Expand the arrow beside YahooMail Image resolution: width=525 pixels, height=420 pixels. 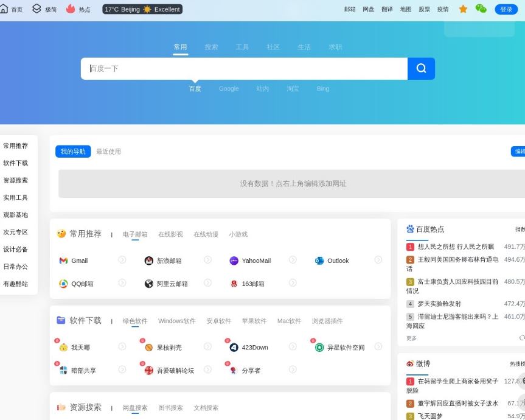pos(293,261)
